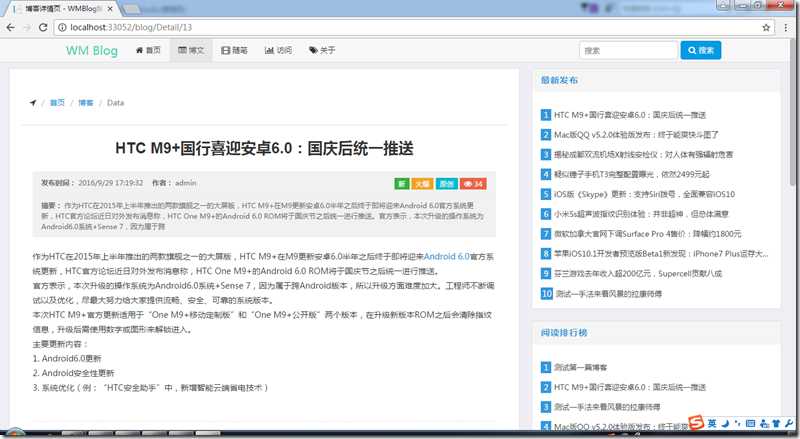Close the WMBlog browser tab
The height and width of the screenshot is (439, 800).
coord(110,9)
